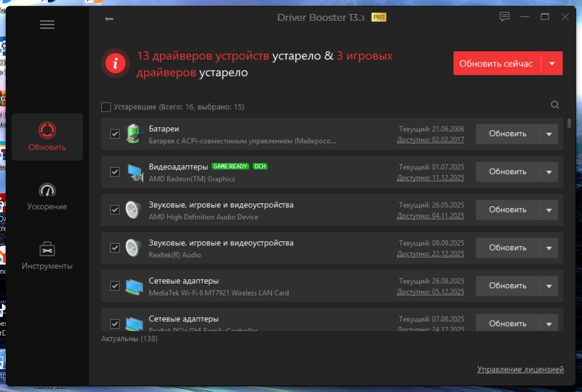
Task: Open dropdown for Realtek(R) Audio update
Action: tap(549, 248)
